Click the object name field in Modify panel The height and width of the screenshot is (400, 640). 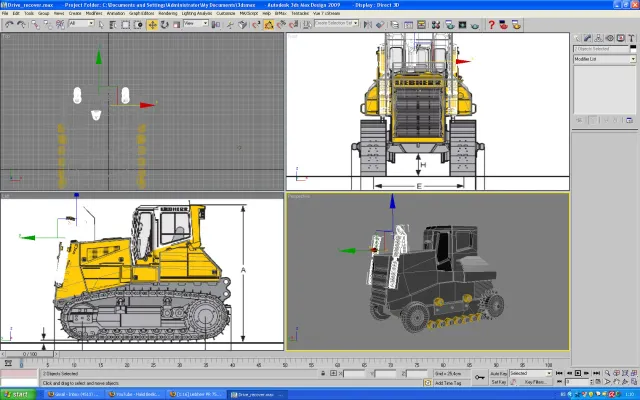601,49
